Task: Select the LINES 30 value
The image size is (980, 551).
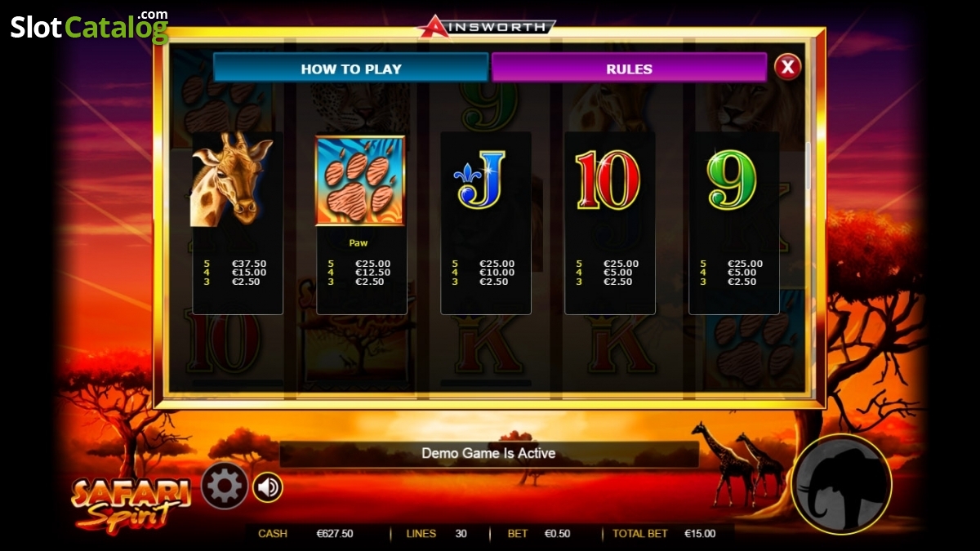Action: coord(461,534)
